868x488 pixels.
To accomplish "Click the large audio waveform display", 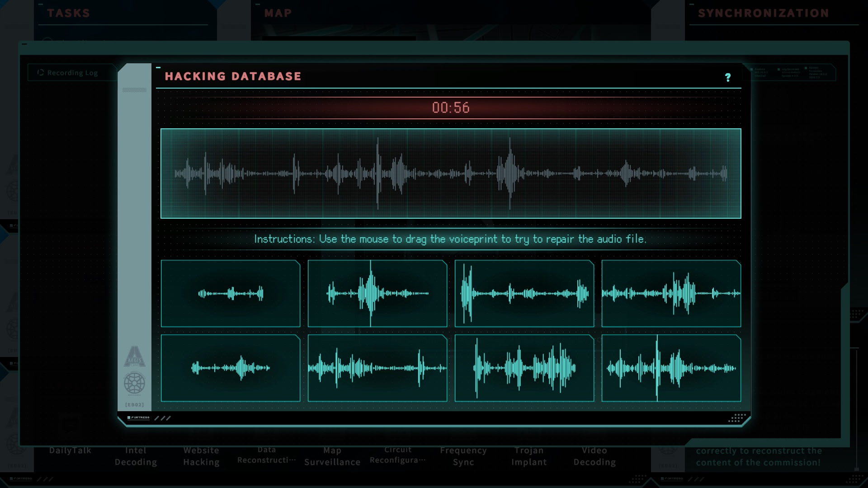I will (x=451, y=174).
